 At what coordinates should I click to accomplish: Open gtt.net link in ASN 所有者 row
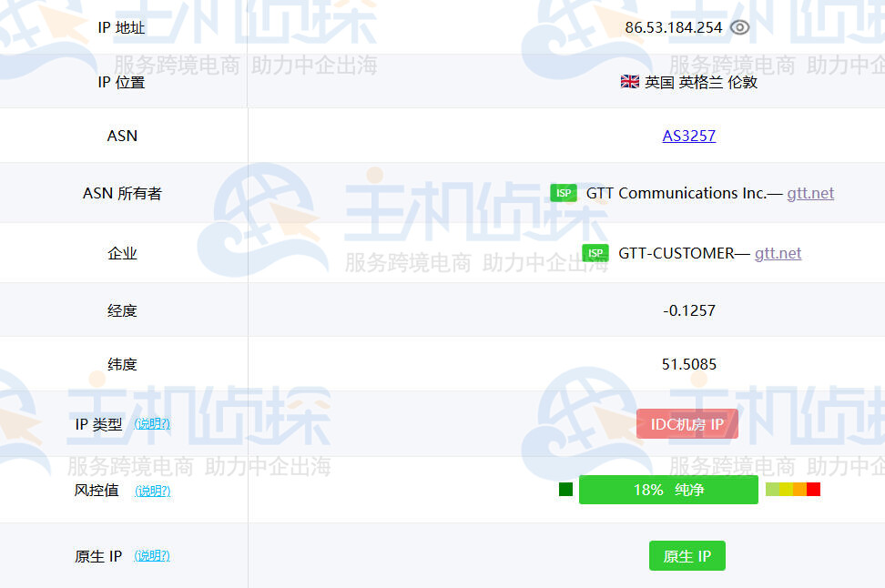point(810,193)
